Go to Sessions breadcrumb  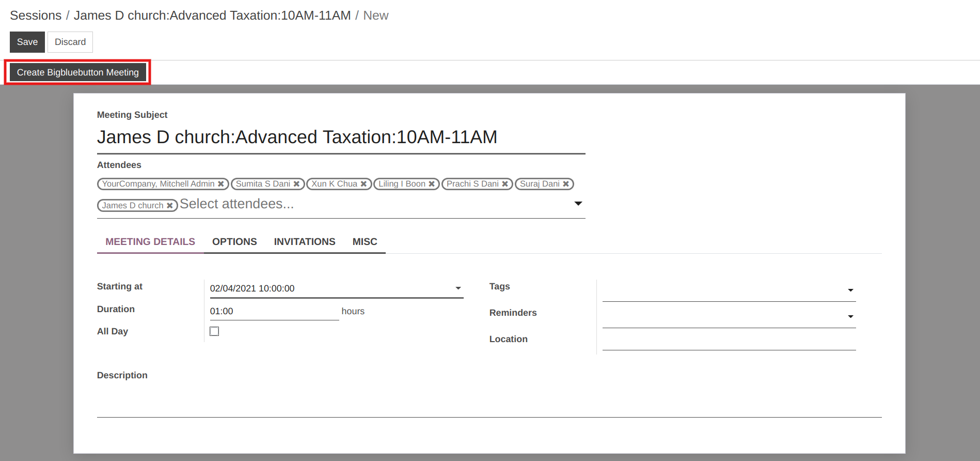[x=36, y=16]
